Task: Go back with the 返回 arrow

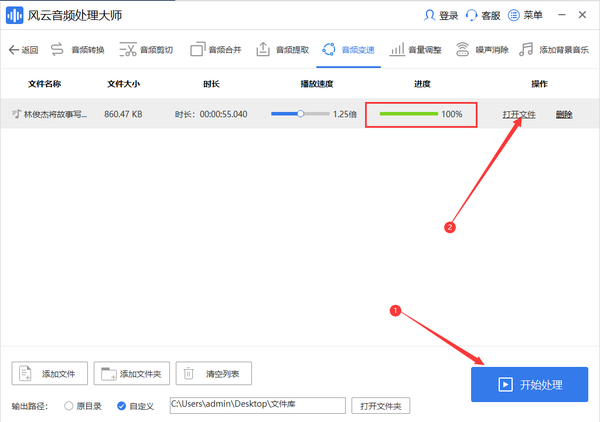Action: click(x=23, y=50)
